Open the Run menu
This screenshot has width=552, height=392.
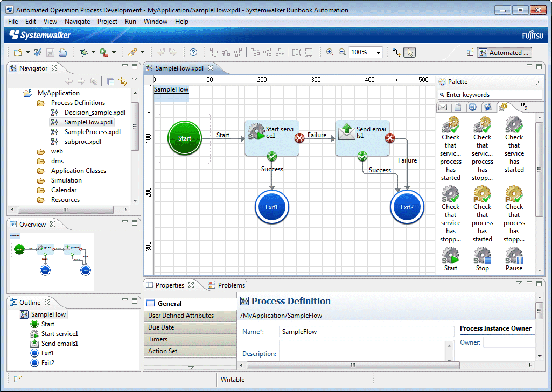pyautogui.click(x=130, y=22)
